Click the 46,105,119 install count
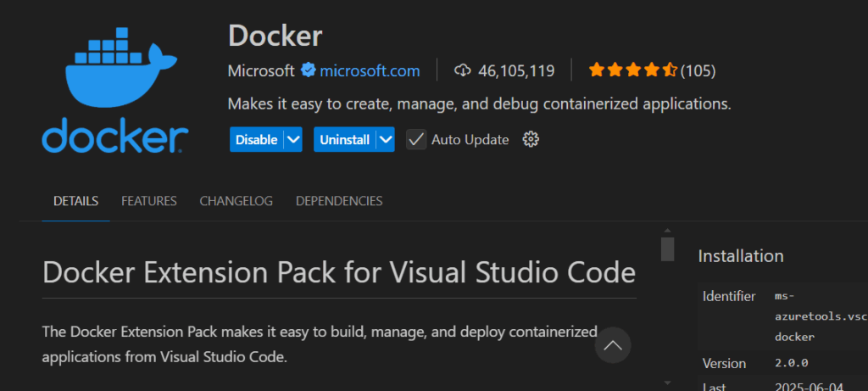Screen dimensions: 868x391 pyautogui.click(x=516, y=71)
